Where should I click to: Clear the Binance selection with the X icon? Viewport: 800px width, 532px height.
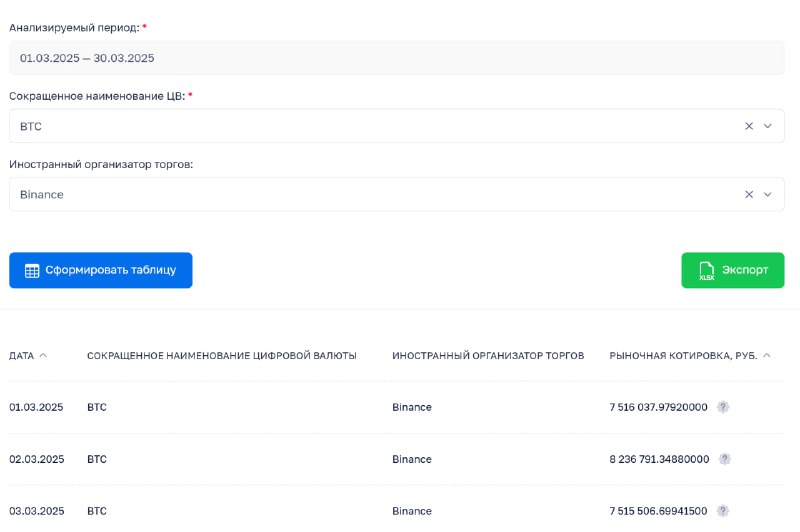748,194
